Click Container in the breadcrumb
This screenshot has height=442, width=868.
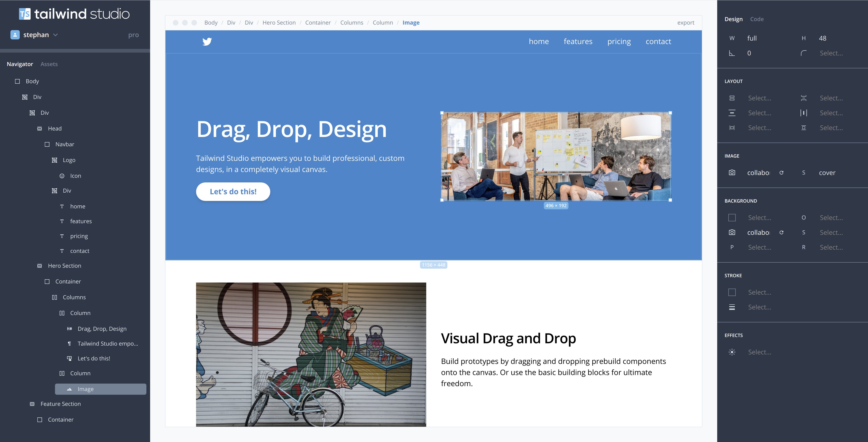click(x=318, y=22)
